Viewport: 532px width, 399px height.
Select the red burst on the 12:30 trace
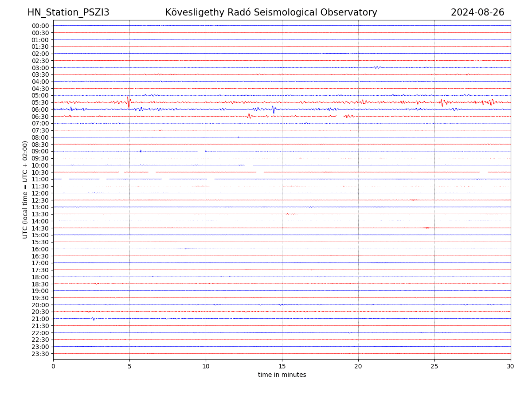[413, 200]
